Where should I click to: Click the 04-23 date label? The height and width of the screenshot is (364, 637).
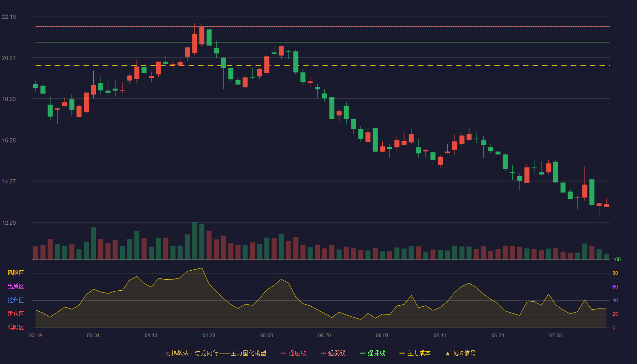coord(209,335)
